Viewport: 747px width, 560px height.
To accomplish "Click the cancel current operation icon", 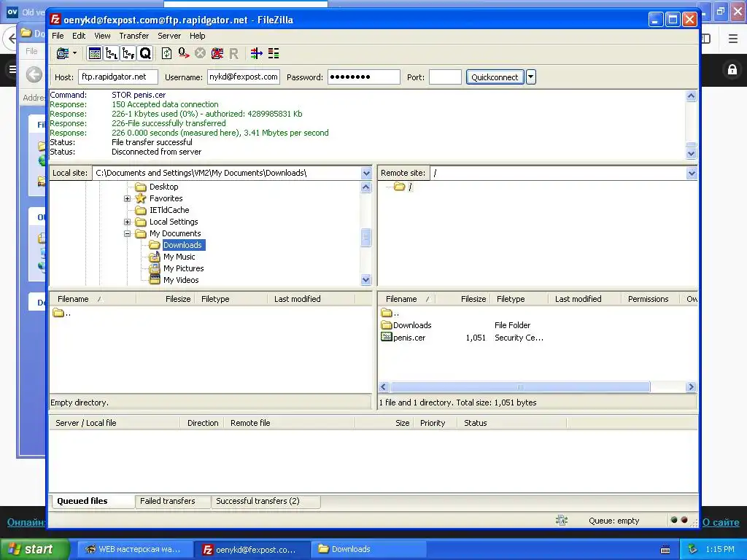I will 200,53.
